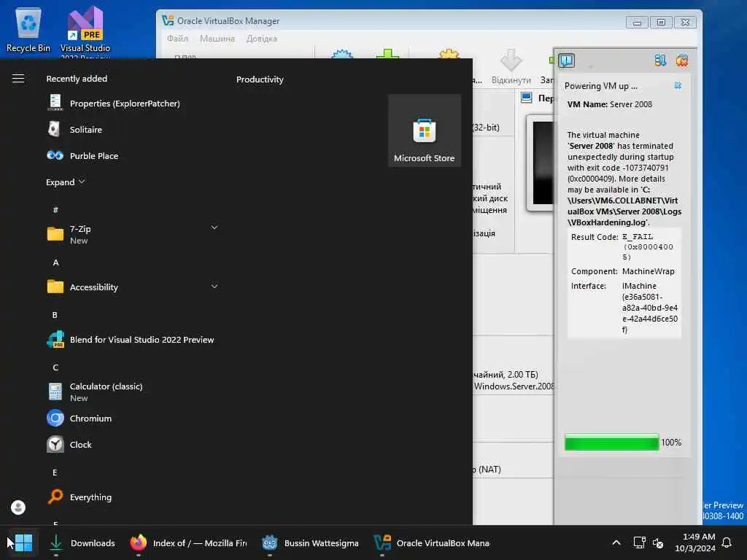Click the blue gear toolbar icon in VirtualBox
The image size is (747, 560).
341,53
